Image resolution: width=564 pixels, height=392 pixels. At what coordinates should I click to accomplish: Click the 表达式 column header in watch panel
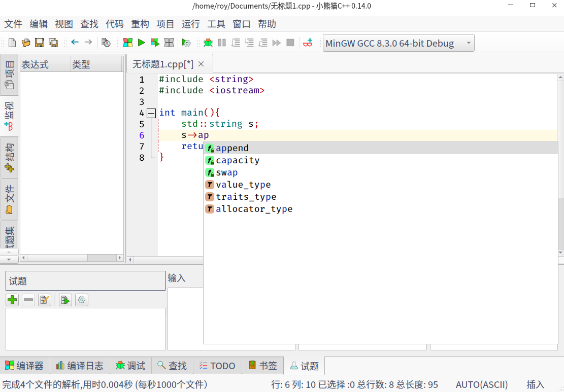(45, 64)
